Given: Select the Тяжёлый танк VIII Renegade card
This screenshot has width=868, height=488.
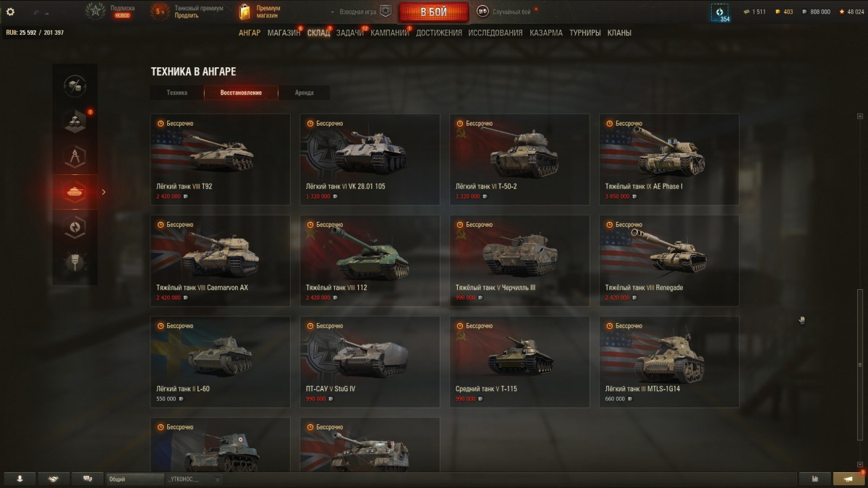Looking at the screenshot, I should tap(669, 260).
